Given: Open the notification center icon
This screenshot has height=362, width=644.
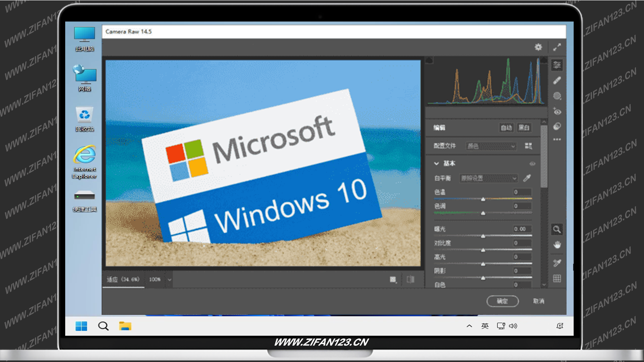Looking at the screenshot, I should (x=560, y=326).
